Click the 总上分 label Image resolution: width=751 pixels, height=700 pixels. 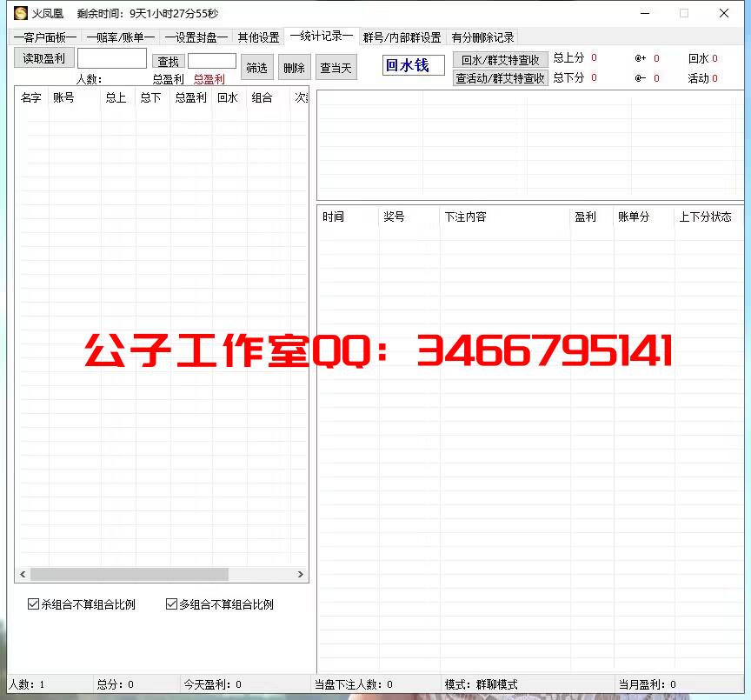click(569, 58)
